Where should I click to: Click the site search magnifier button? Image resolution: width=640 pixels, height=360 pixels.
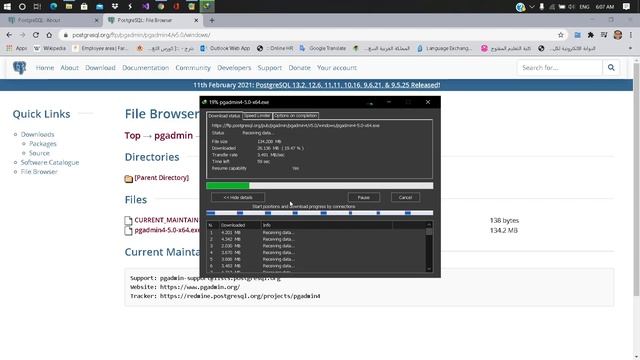point(611,68)
